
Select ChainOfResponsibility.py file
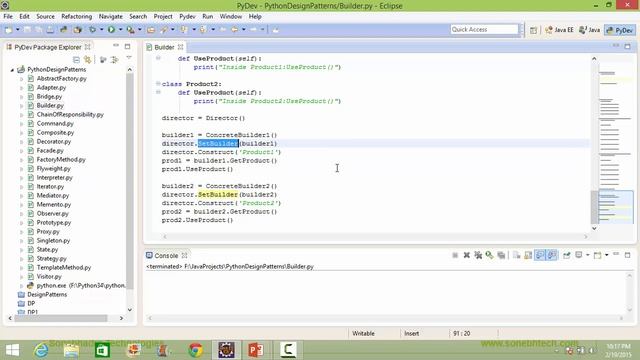click(70, 114)
